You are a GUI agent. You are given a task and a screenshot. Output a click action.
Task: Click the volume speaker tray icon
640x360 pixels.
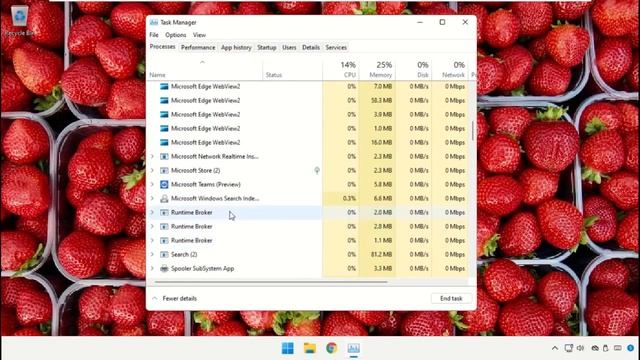coord(581,348)
